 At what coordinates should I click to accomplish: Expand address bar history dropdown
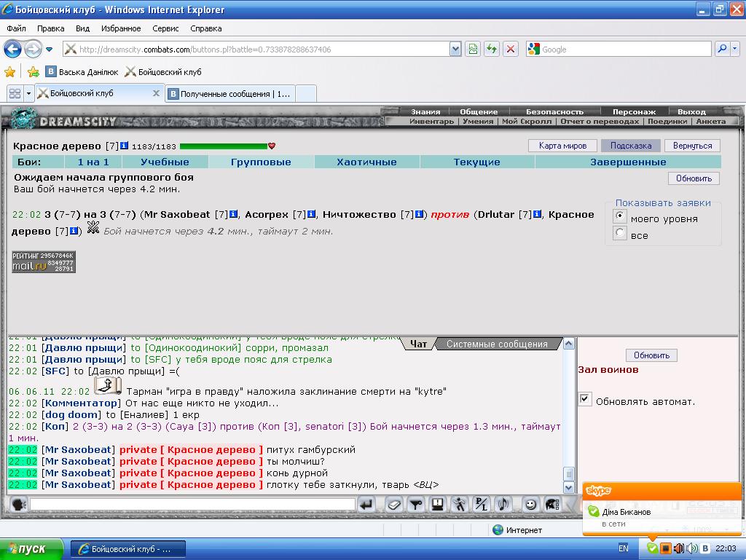(455, 49)
